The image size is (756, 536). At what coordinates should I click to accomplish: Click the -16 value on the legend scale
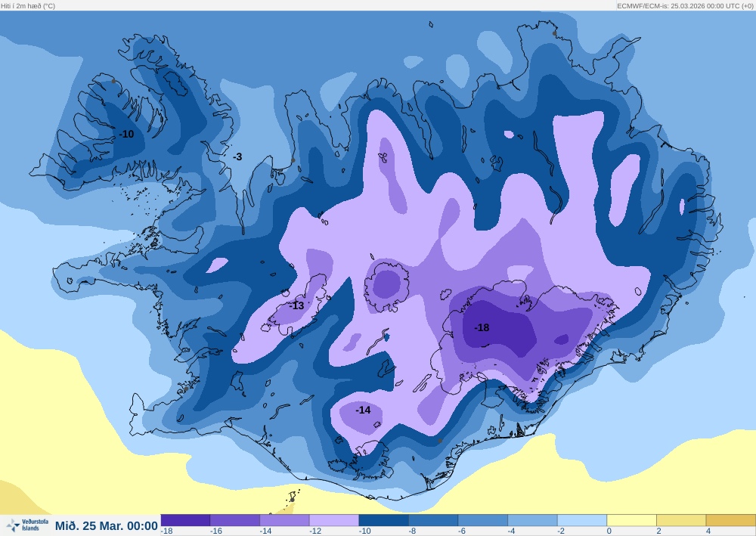216,531
